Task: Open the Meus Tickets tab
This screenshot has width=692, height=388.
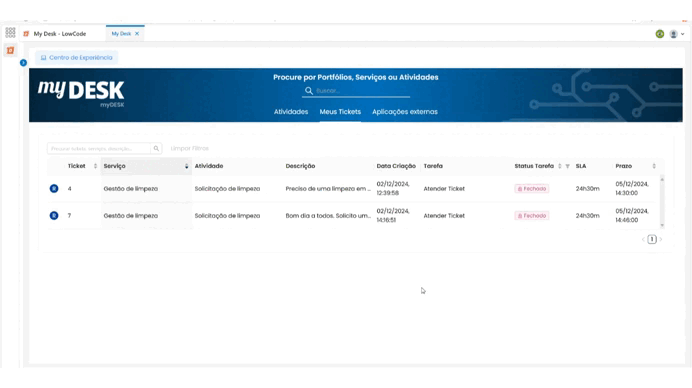Action: pyautogui.click(x=340, y=112)
